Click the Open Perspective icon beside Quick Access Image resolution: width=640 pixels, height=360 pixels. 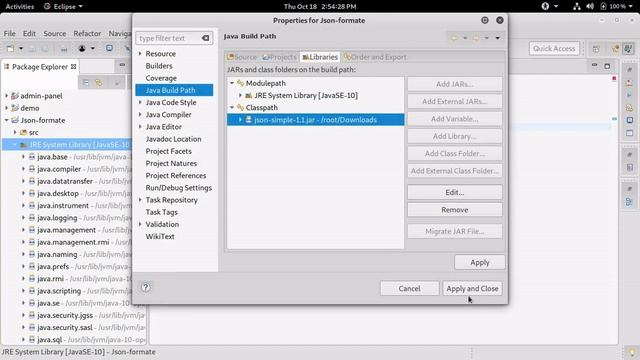tap(596, 49)
